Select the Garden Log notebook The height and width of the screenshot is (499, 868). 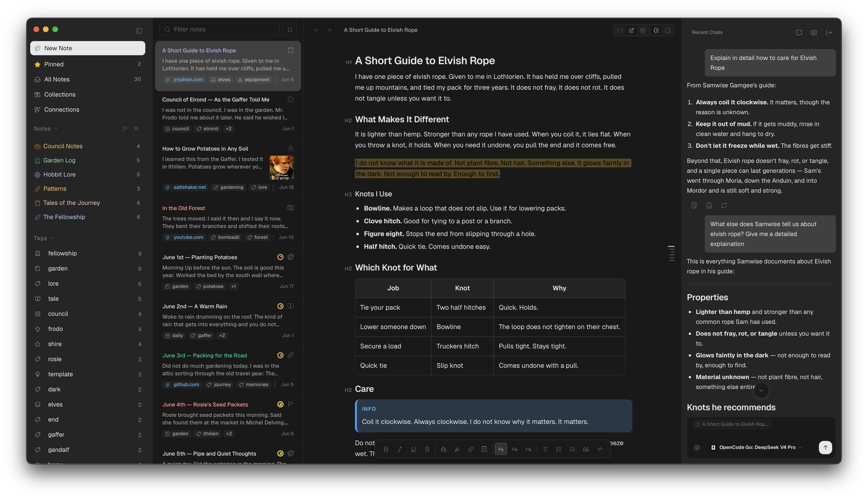coord(88,160)
